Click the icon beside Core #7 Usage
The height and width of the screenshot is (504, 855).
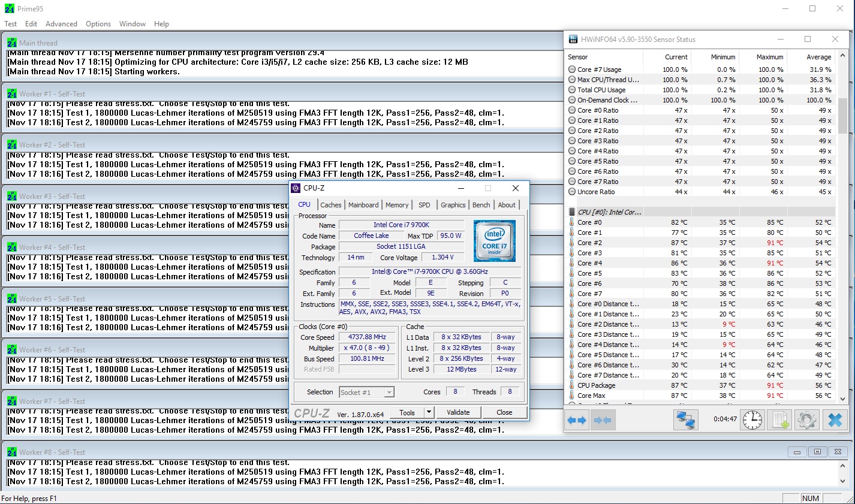coord(572,70)
